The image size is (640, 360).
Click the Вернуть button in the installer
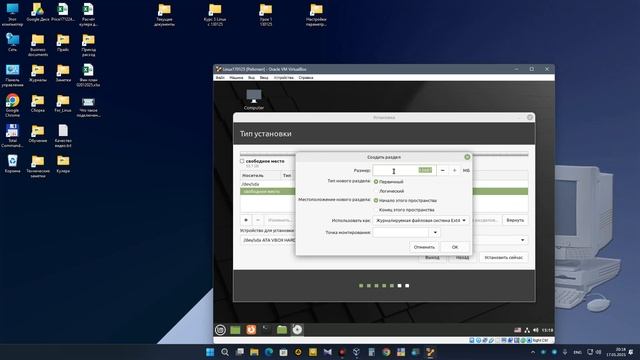[x=515, y=220]
